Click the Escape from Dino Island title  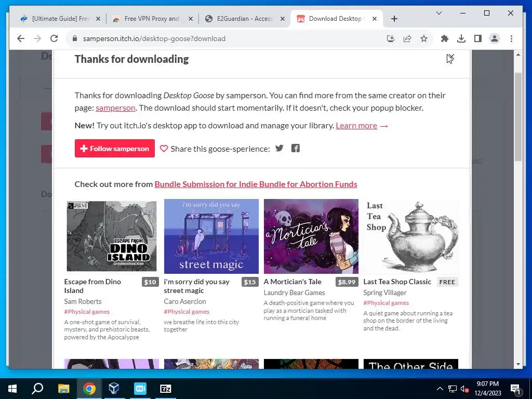(92, 286)
